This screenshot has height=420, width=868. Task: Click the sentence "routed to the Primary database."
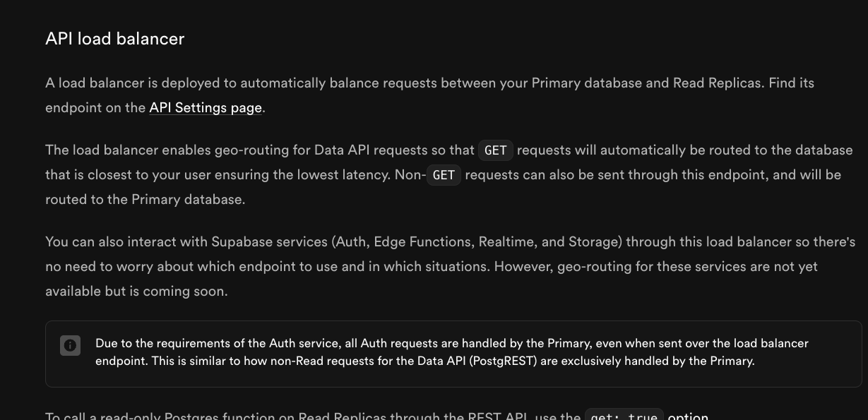click(145, 200)
